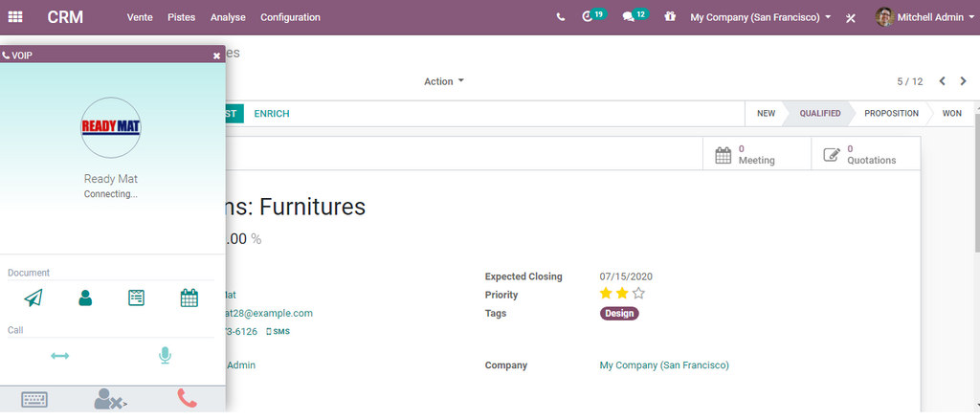The width and height of the screenshot is (980, 419).
Task: Open the Analyse menu
Action: point(228,17)
